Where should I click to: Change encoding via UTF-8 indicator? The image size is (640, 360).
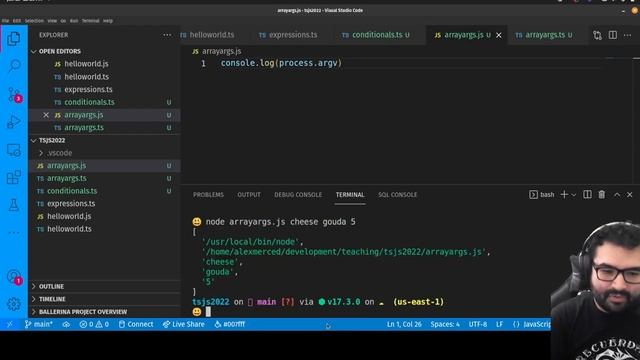[478, 324]
